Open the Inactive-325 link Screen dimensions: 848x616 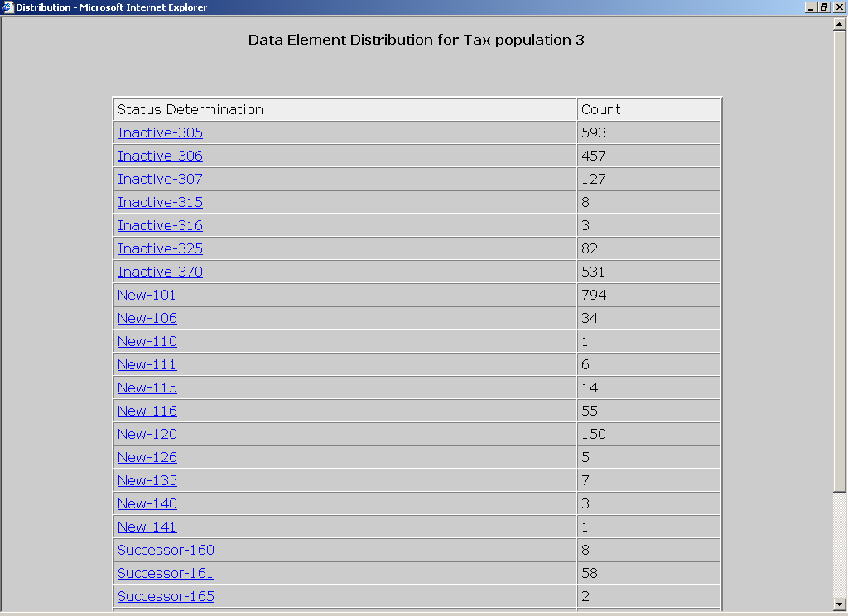pos(160,248)
